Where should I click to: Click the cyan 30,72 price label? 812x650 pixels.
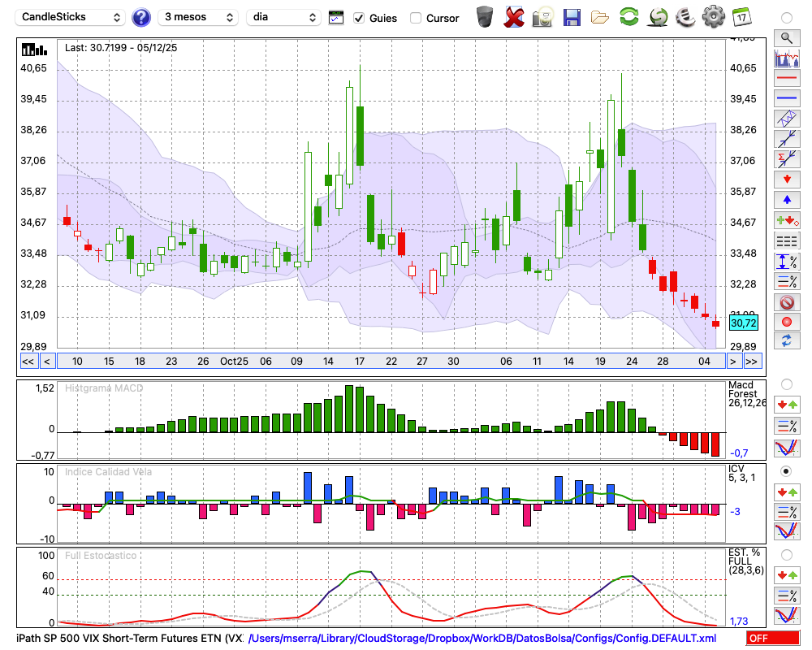744,323
